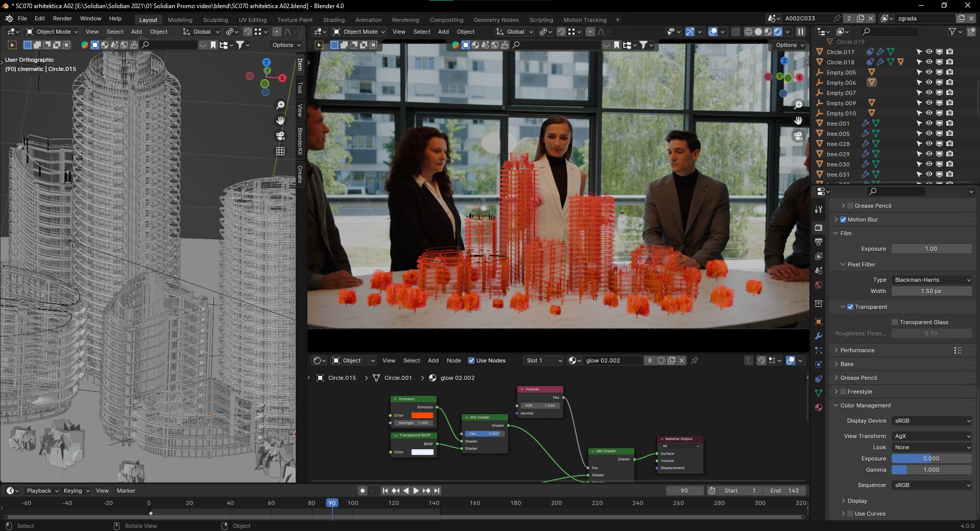This screenshot has height=531, width=980.
Task: Click the Mix Shader Fac slider
Action: click(x=485, y=433)
